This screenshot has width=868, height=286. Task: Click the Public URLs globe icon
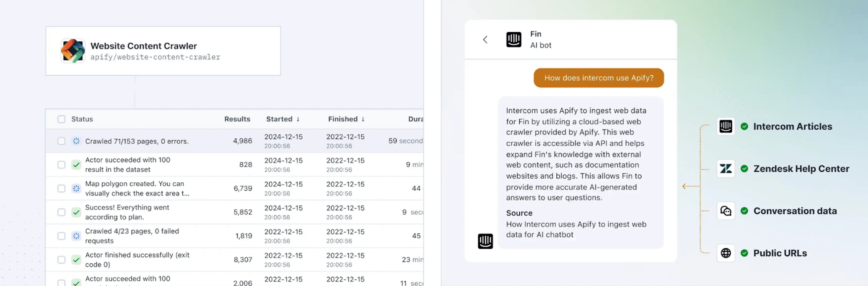726,253
